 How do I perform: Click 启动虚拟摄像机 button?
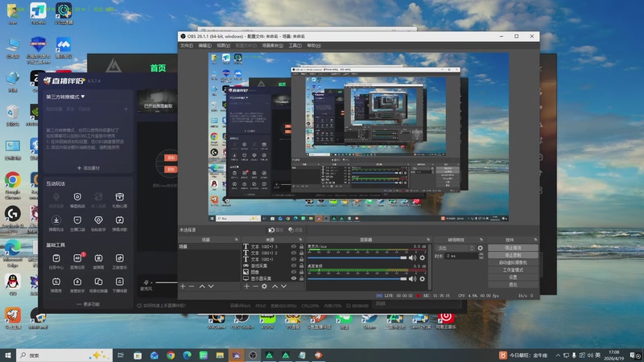click(x=513, y=263)
